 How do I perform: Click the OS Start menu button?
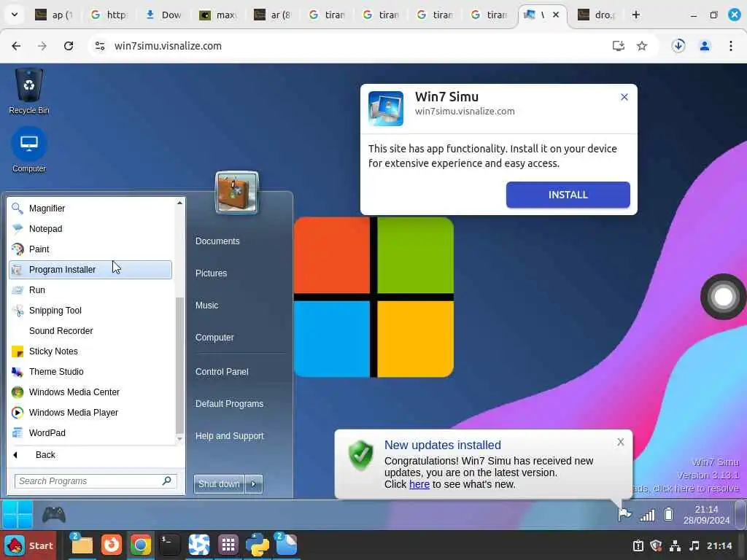click(x=28, y=545)
